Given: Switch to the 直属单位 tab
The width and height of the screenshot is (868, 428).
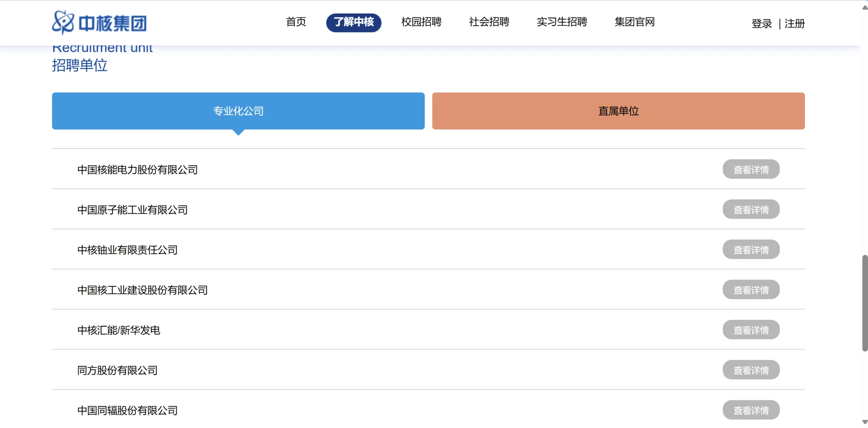Looking at the screenshot, I should coord(618,111).
